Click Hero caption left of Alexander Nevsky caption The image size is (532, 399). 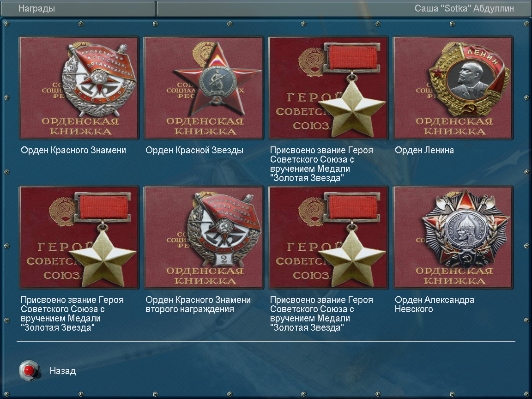[x=321, y=314]
